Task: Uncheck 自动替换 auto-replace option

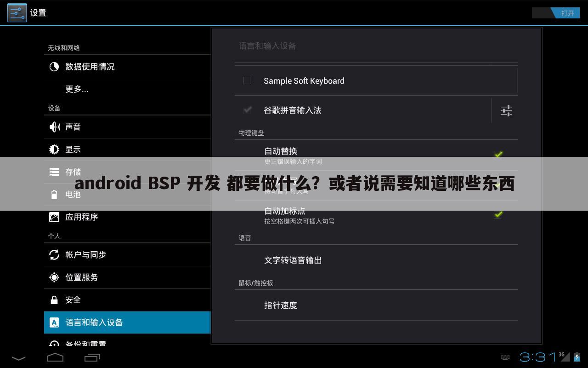Action: coord(498,155)
